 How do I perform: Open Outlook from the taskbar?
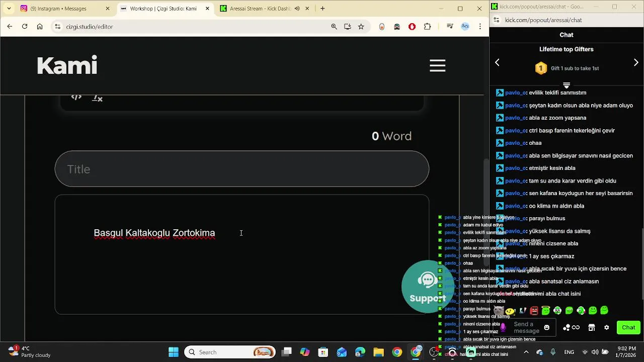[x=342, y=352]
